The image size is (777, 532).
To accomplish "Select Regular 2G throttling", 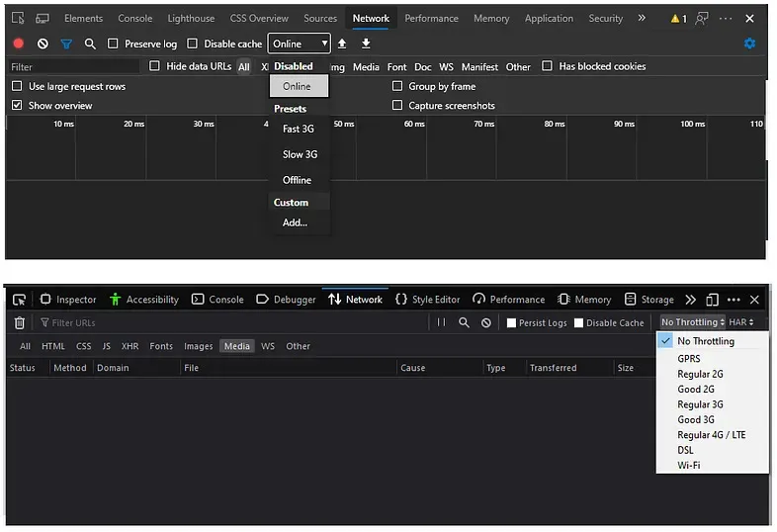I will [712, 374].
